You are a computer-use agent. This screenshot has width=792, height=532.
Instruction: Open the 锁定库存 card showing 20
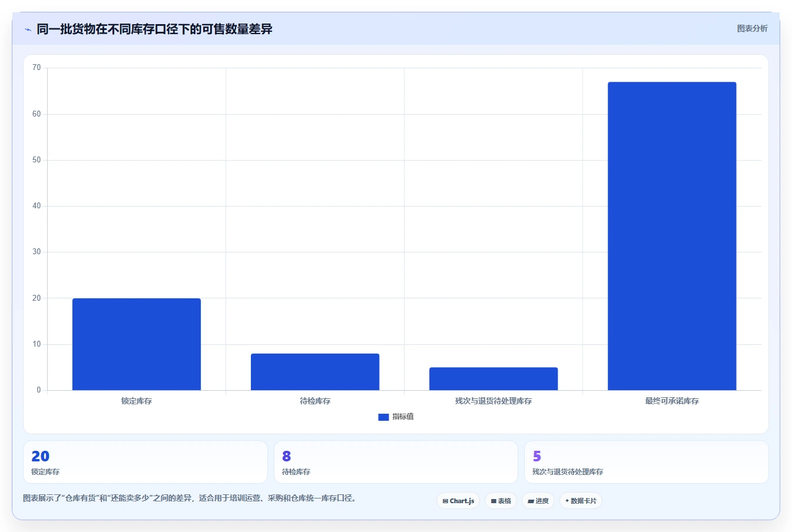145,462
